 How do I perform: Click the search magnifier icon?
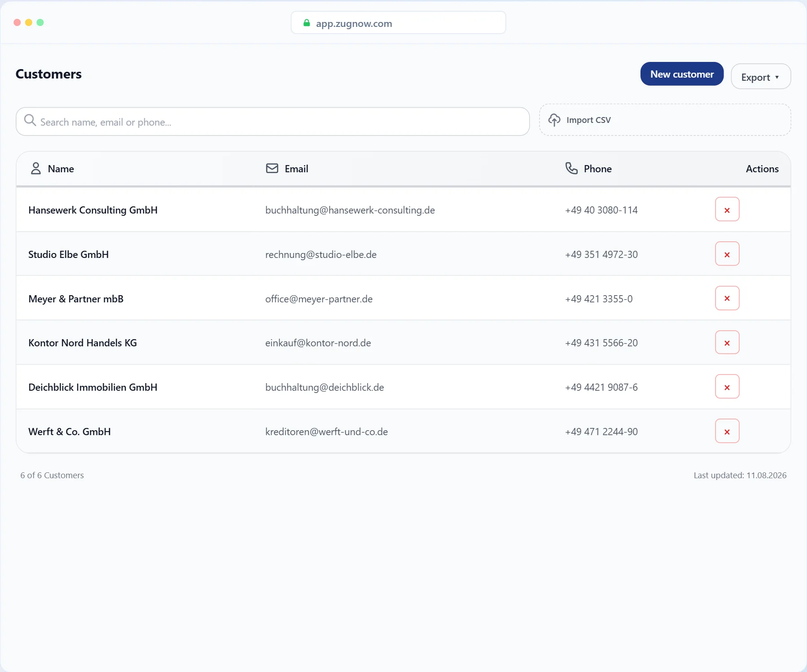pos(30,120)
